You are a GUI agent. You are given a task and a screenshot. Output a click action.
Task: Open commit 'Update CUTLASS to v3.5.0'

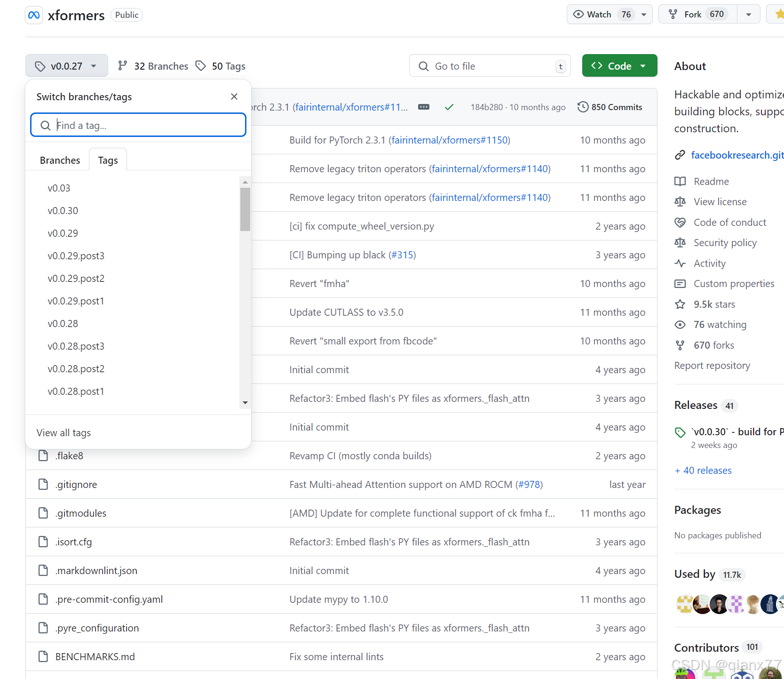coord(347,312)
